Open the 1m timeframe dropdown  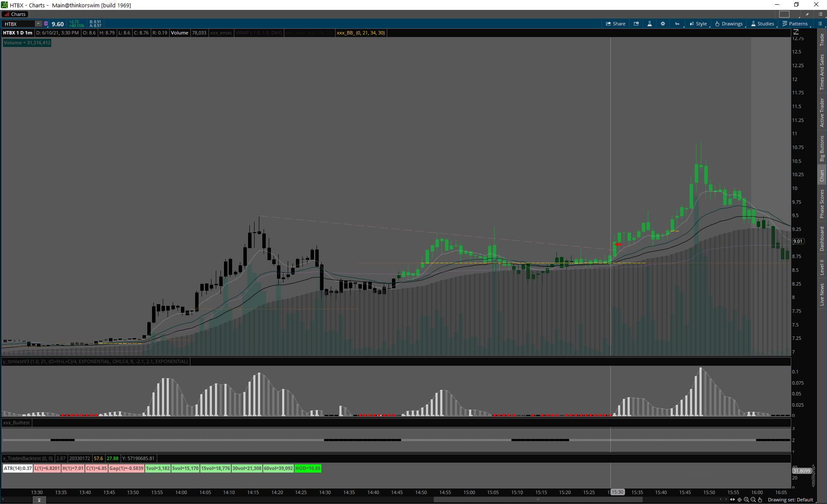point(678,24)
